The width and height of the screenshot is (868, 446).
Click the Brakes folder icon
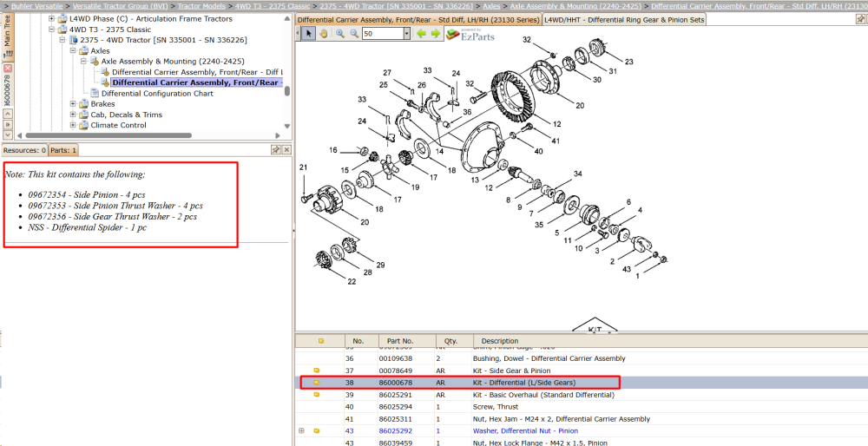[x=83, y=104]
